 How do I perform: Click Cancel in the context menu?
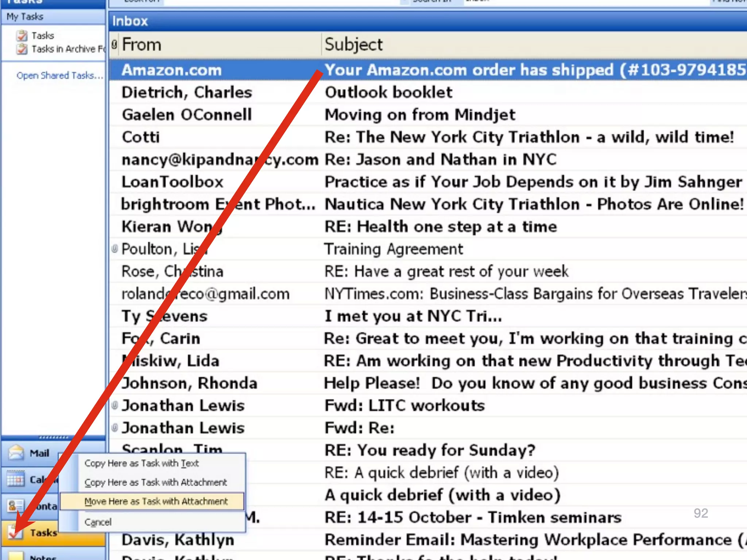(x=98, y=522)
